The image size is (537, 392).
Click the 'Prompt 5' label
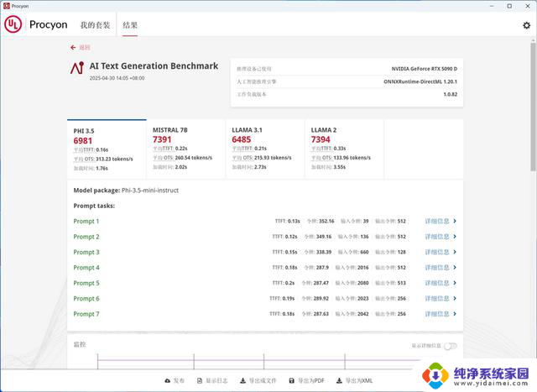[86, 283]
